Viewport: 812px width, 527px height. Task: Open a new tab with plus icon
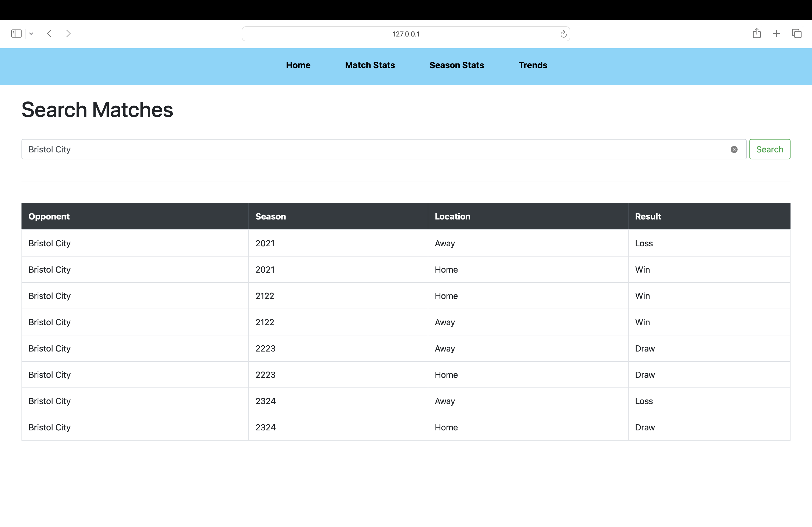[776, 33]
